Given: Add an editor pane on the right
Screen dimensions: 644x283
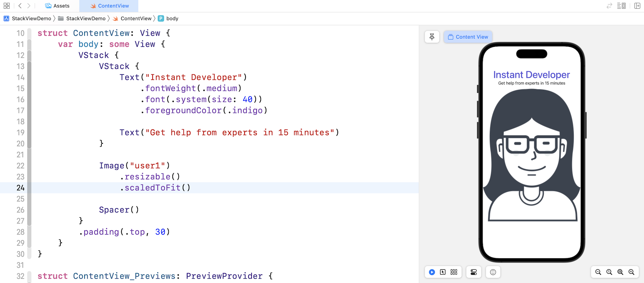Looking at the screenshot, I should (x=637, y=6).
